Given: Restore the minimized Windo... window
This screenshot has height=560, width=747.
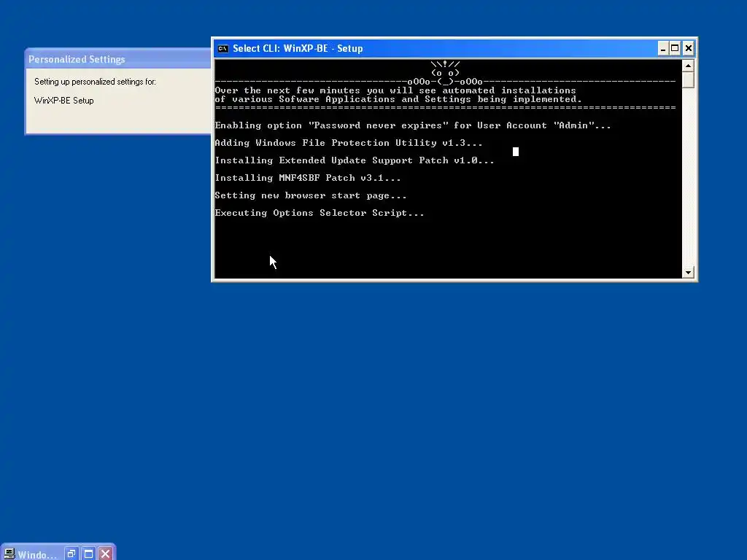Looking at the screenshot, I should tap(71, 554).
